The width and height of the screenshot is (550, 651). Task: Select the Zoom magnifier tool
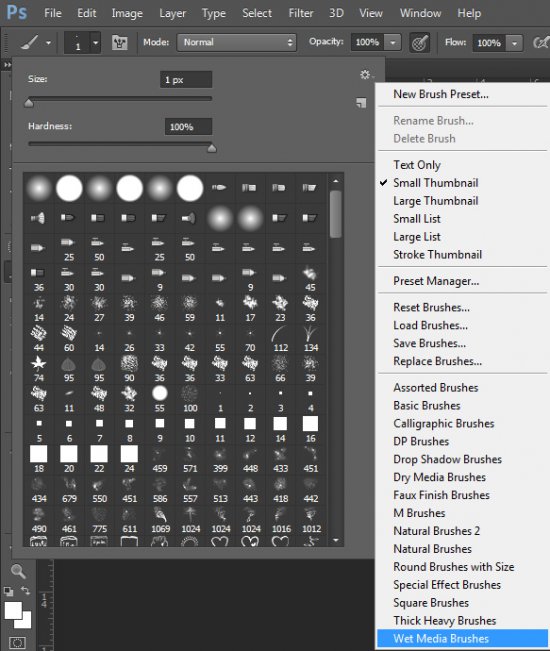tap(18, 571)
